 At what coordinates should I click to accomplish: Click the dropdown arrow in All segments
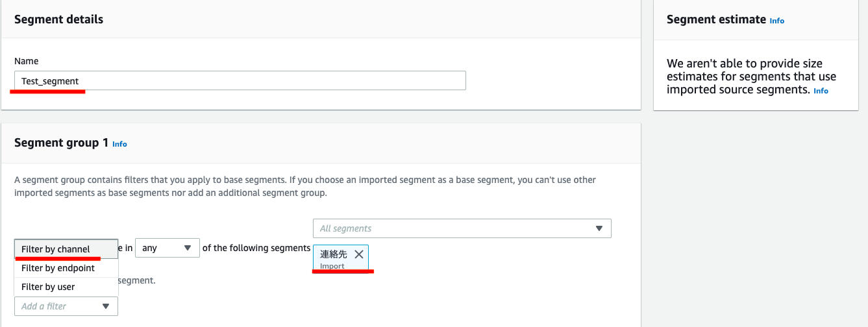[x=599, y=228]
